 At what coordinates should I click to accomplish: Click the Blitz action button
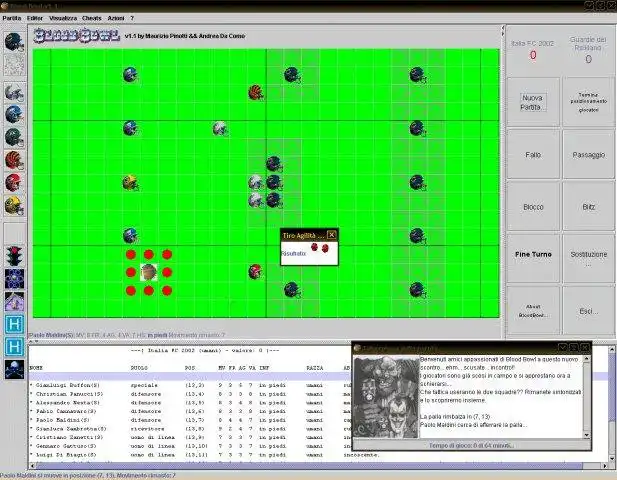pos(589,207)
